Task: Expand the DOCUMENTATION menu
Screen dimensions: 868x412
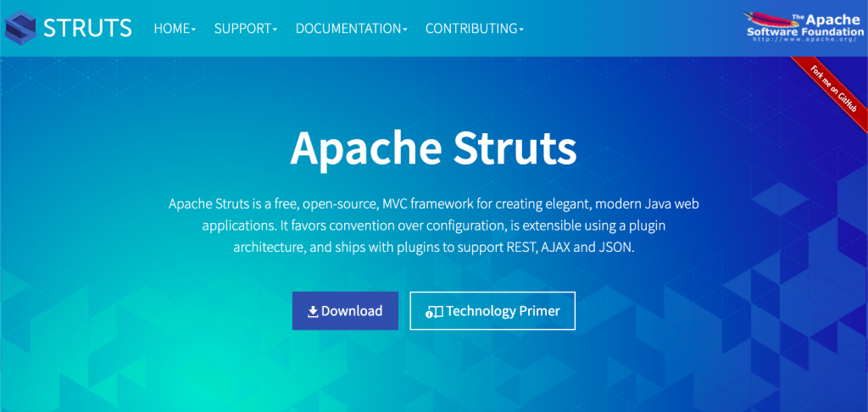Action: pyautogui.click(x=352, y=29)
